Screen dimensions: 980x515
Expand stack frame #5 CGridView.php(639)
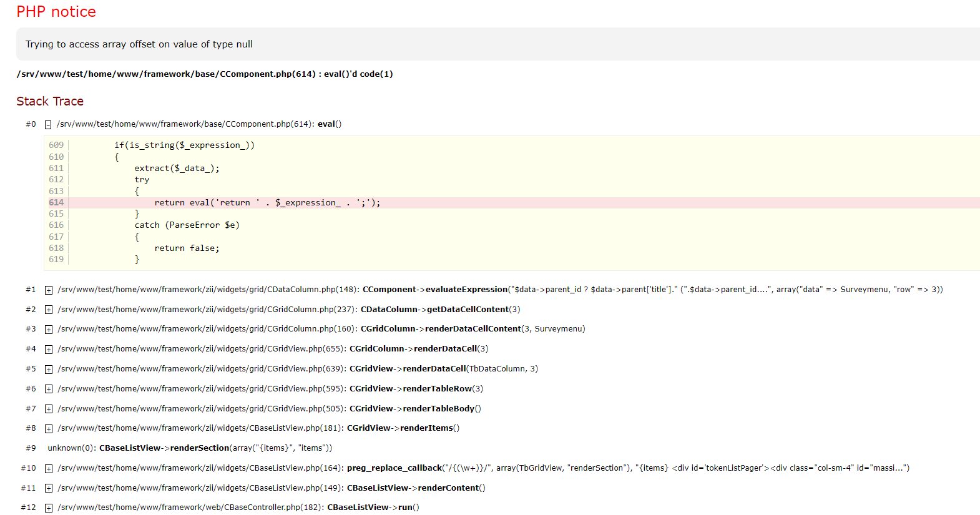(x=49, y=370)
